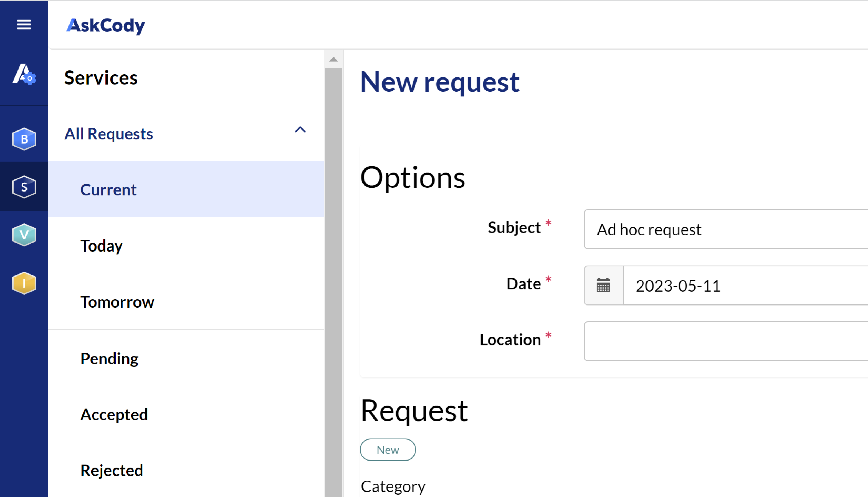Open Tomorrow's requests list
This screenshot has width=868, height=497.
(117, 302)
